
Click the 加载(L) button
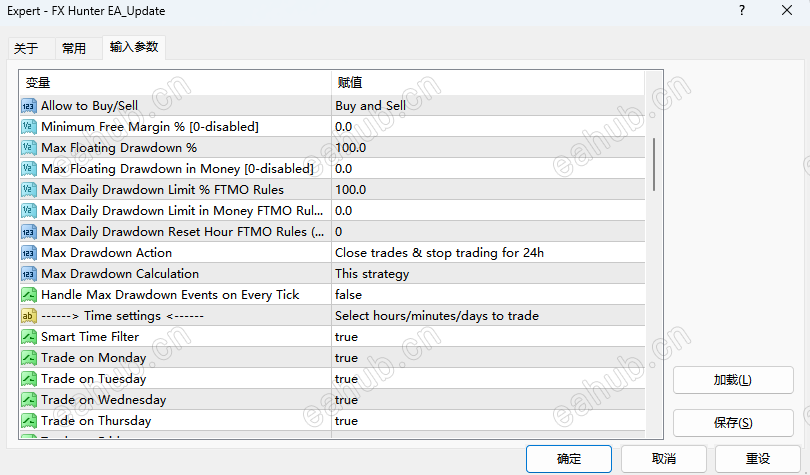click(x=733, y=380)
